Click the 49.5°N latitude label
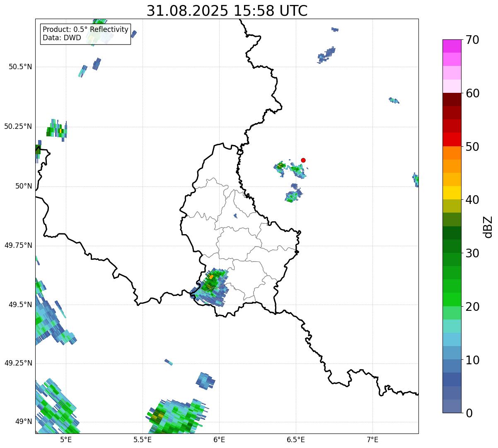The width and height of the screenshot is (498, 448). click(20, 305)
